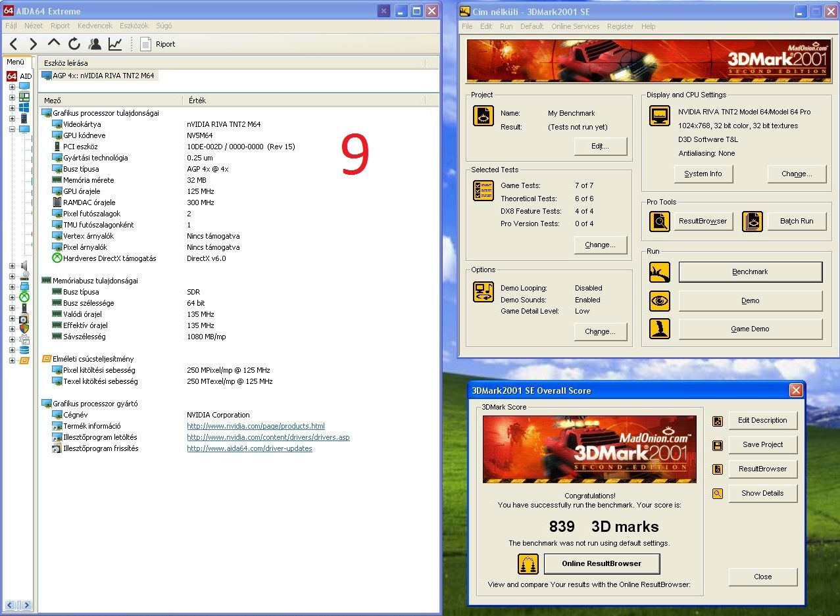
Task: Click the Riport toolbar button
Action: tap(159, 44)
